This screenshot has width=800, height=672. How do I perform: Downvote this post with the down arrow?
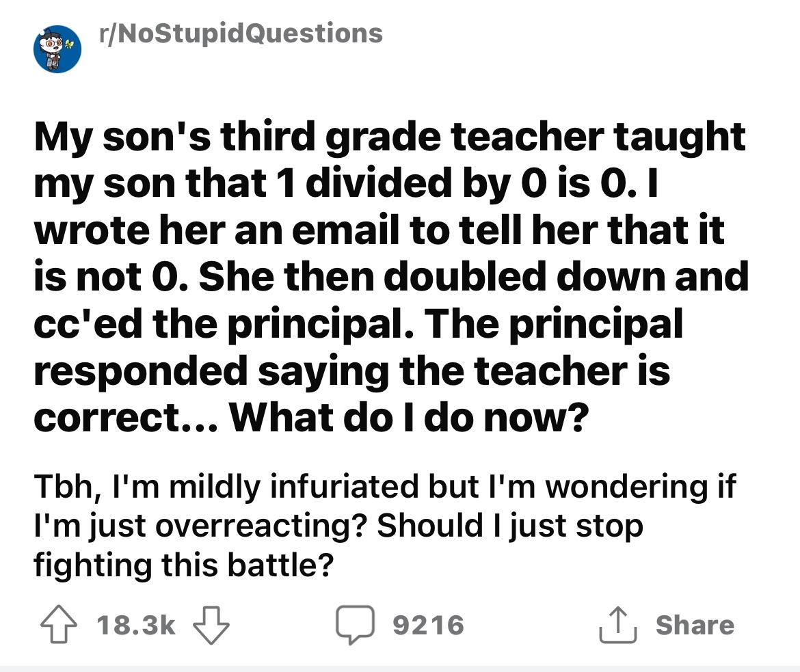click(211, 626)
